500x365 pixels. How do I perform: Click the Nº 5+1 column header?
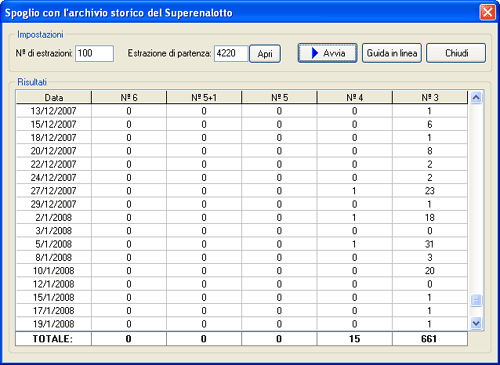(204, 97)
